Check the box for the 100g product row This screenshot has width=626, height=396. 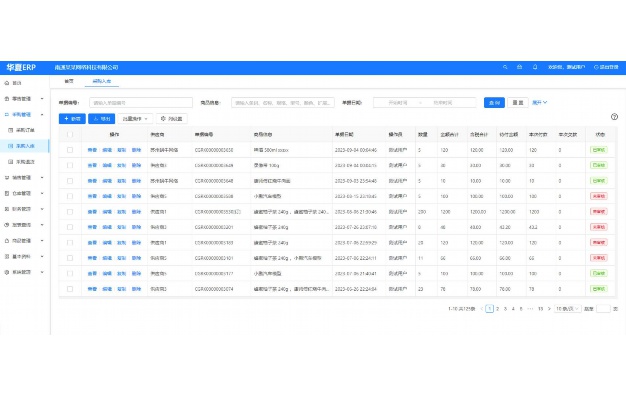pyautogui.click(x=70, y=165)
